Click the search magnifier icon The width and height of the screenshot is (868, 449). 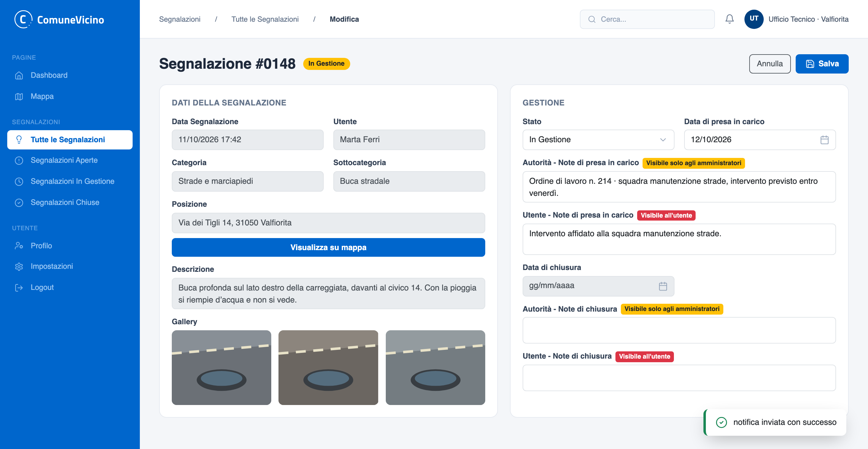tap(592, 19)
